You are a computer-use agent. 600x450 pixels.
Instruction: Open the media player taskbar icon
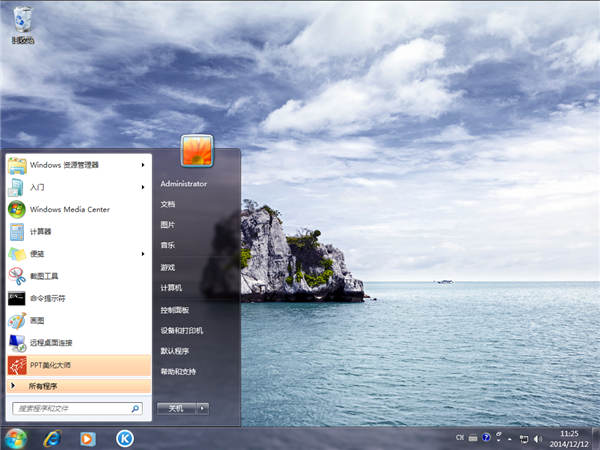coord(88,439)
